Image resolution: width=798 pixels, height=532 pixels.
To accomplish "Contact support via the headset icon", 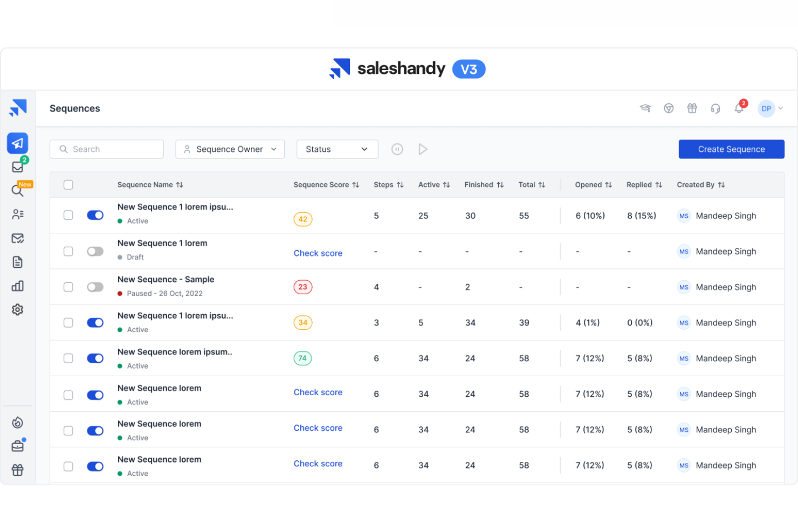I will [716, 108].
